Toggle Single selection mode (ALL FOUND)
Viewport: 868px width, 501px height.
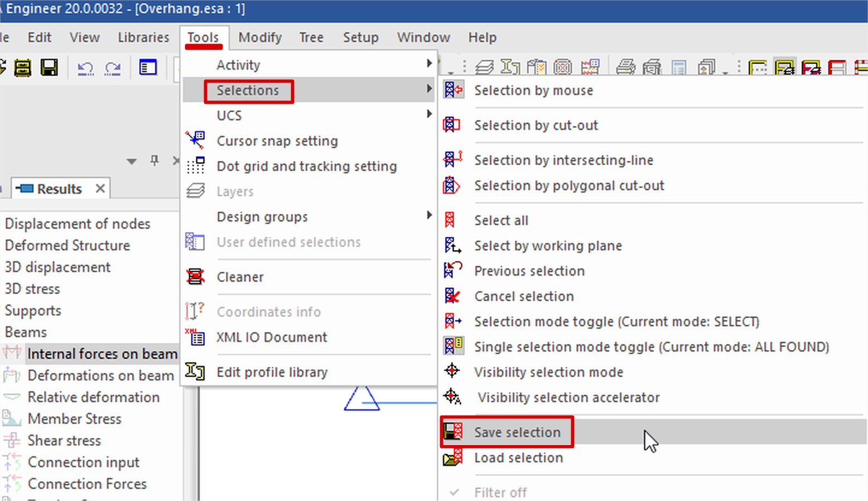(x=651, y=347)
